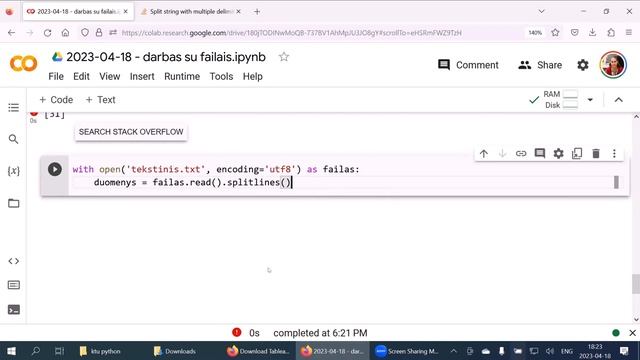Open browser extensions icon

tap(611, 33)
